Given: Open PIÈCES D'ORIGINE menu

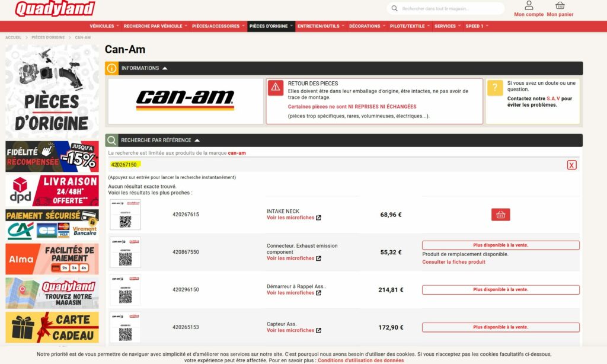Looking at the screenshot, I should 271,26.
